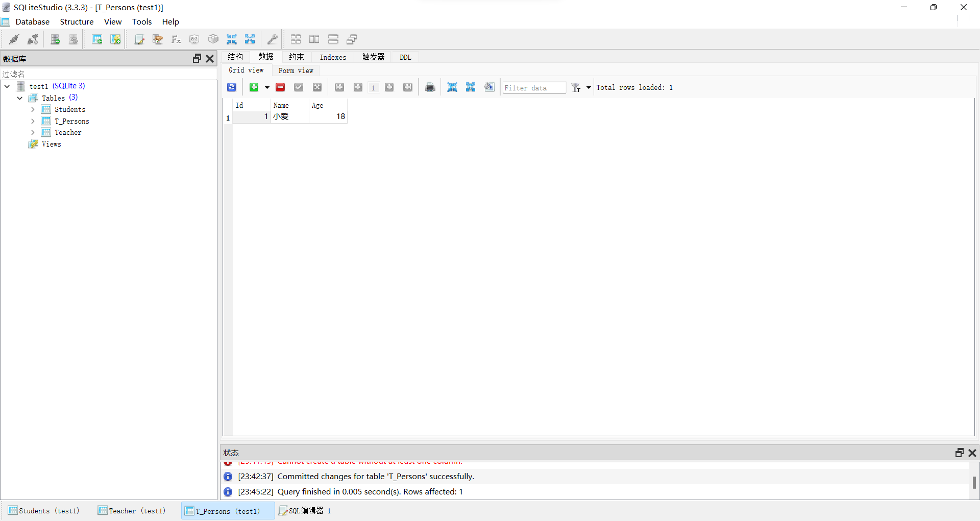This screenshot has width=980, height=521.
Task: Rollback pending data changes
Action: (317, 87)
